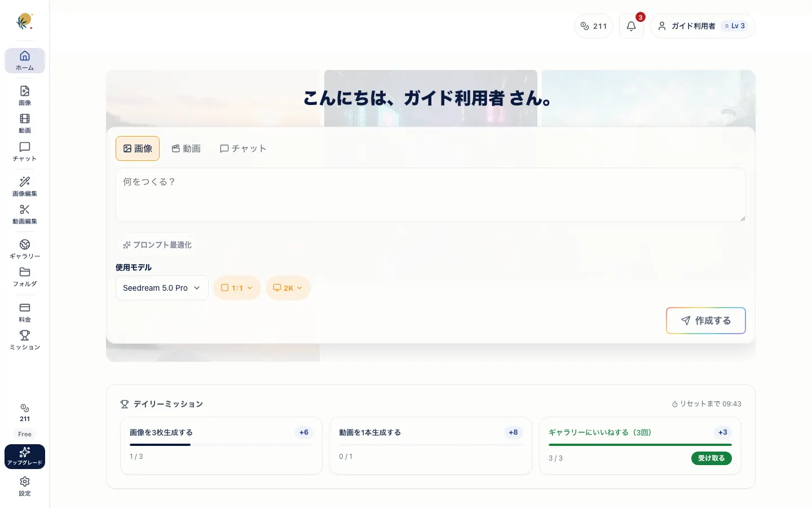
Task: Click the 作成する button
Action: click(x=706, y=321)
